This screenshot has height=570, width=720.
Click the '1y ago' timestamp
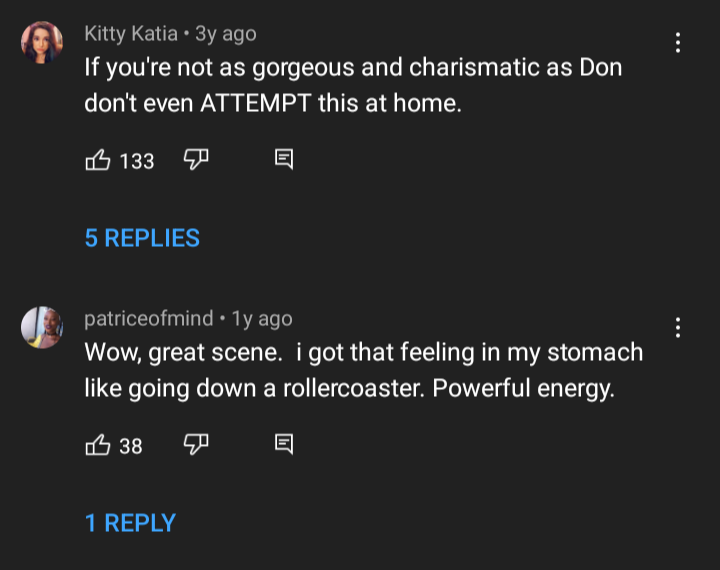pyautogui.click(x=262, y=319)
